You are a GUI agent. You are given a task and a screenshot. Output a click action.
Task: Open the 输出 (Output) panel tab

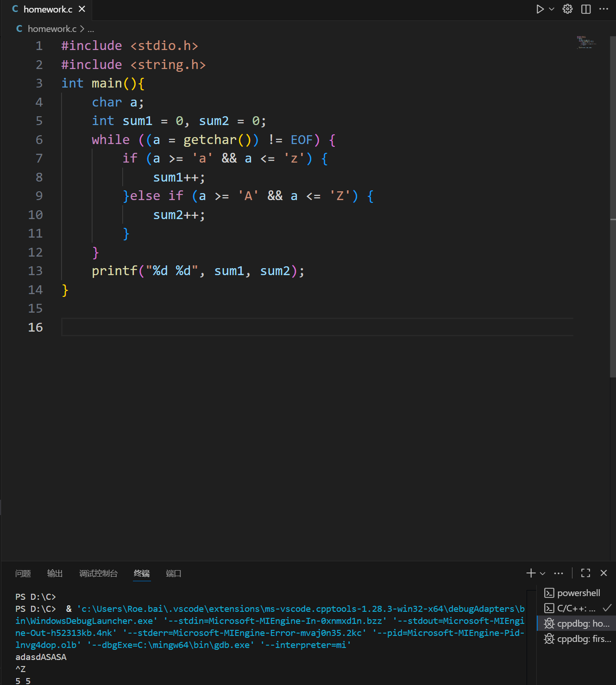coord(55,573)
